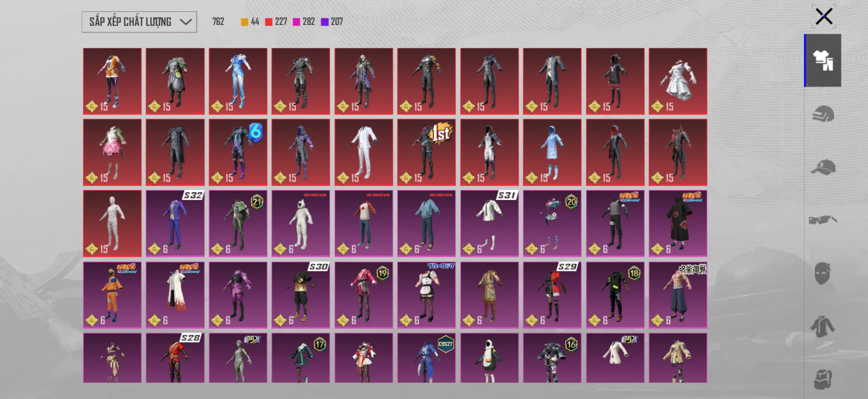Screen dimensions: 868x399
Task: Click the dropdown chevron arrow of sorting
Action: pos(185,22)
